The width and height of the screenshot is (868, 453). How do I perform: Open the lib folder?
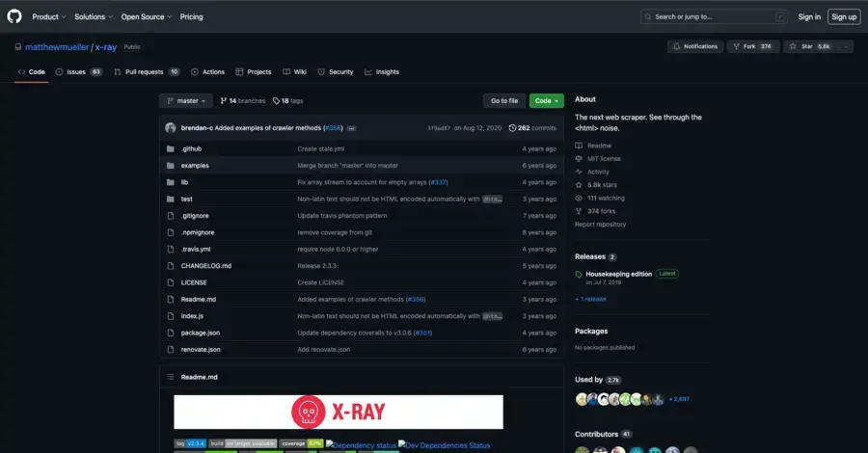184,182
